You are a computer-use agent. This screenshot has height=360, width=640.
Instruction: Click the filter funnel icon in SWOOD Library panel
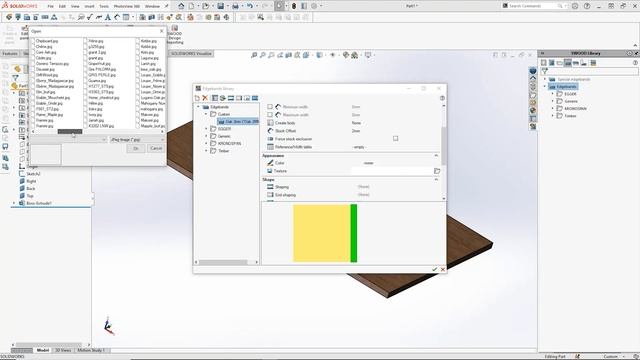click(x=544, y=71)
